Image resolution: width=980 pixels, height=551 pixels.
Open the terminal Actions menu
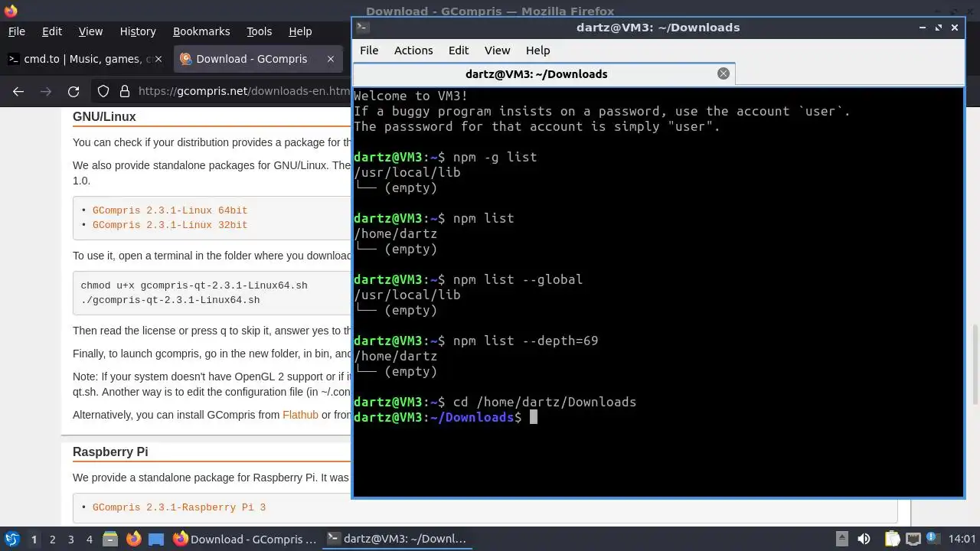[x=413, y=50]
